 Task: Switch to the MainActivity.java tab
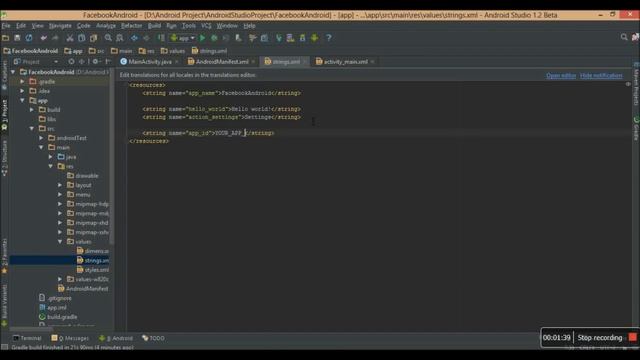pos(150,62)
